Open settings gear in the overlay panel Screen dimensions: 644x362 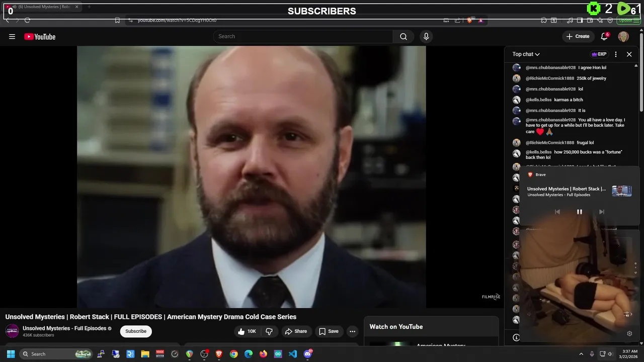629,333
